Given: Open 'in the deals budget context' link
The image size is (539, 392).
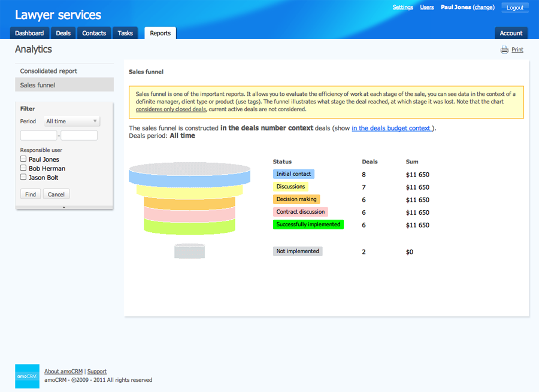Looking at the screenshot, I should (x=392, y=128).
